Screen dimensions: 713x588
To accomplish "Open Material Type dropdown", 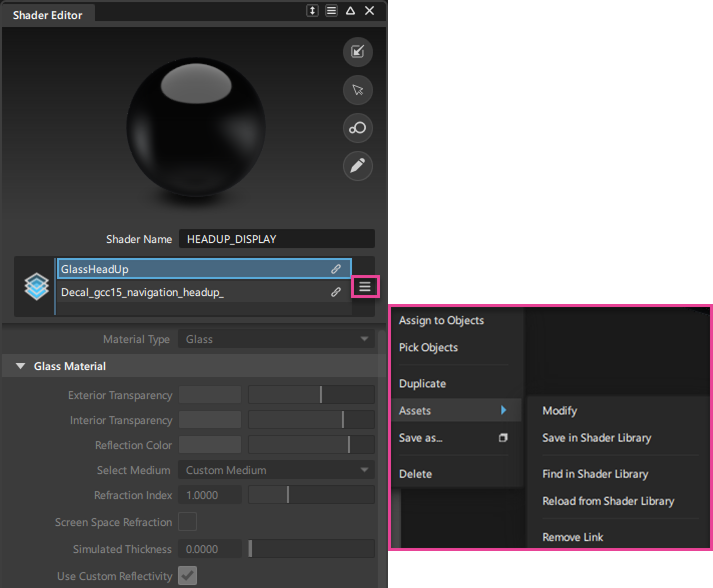I will tap(276, 339).
